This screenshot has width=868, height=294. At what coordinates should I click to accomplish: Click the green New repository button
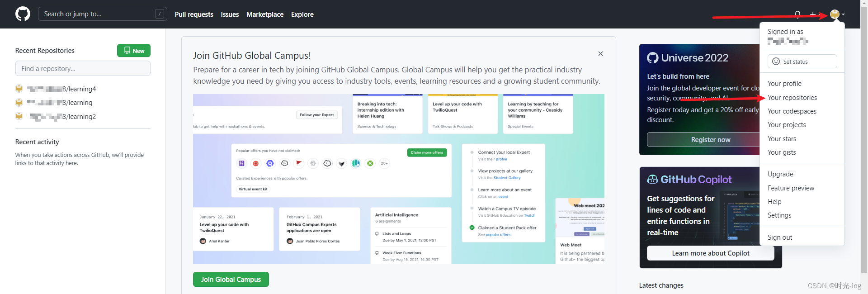[134, 51]
